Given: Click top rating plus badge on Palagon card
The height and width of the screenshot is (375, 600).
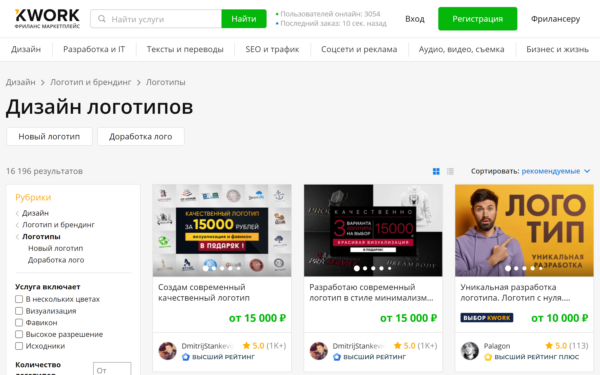Looking at the screenshot, I should pyautogui.click(x=488, y=357).
